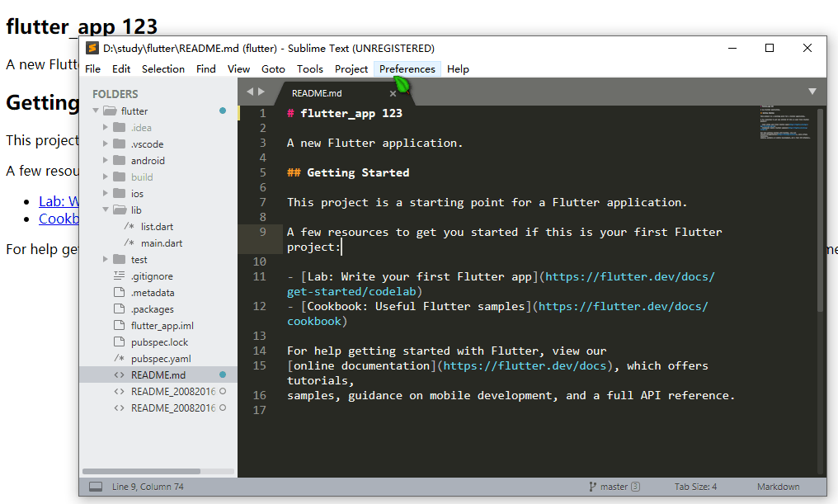This screenshot has width=838, height=504.
Task: Open the Goto menu
Action: click(273, 69)
